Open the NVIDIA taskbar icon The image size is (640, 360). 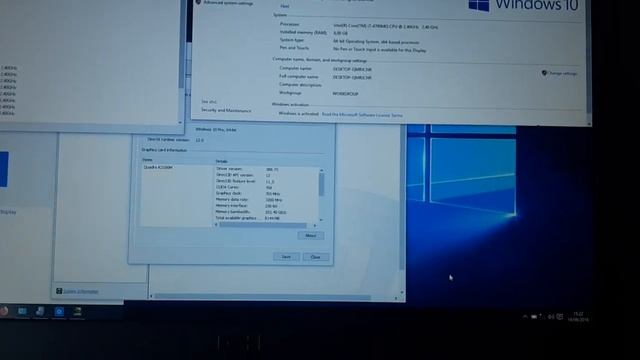click(77, 312)
